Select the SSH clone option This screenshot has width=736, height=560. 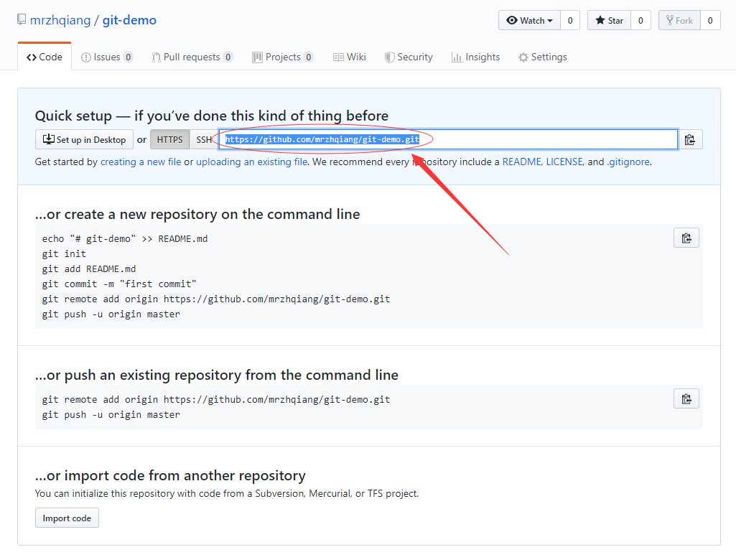204,139
